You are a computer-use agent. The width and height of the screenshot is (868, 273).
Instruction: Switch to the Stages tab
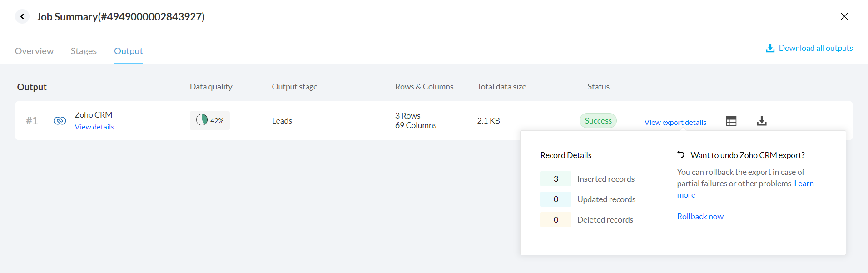click(84, 51)
